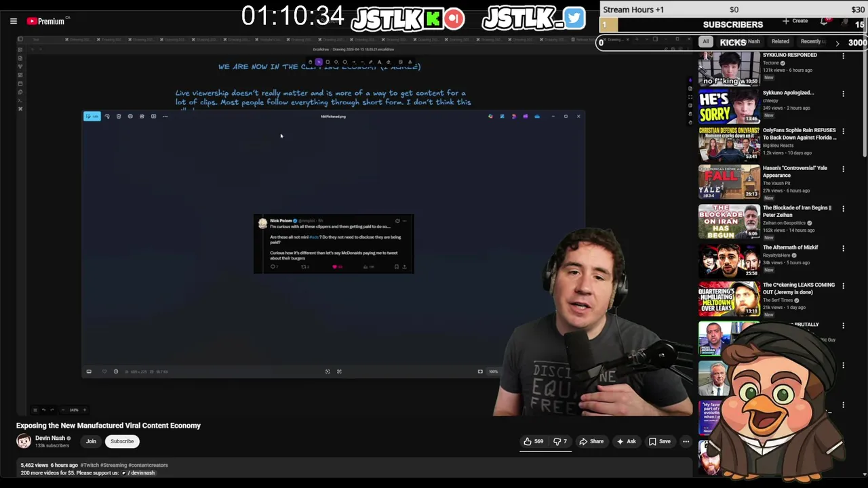Open options for Sykkuno Apologized video
This screenshot has height=488, width=868.
pos(844,94)
